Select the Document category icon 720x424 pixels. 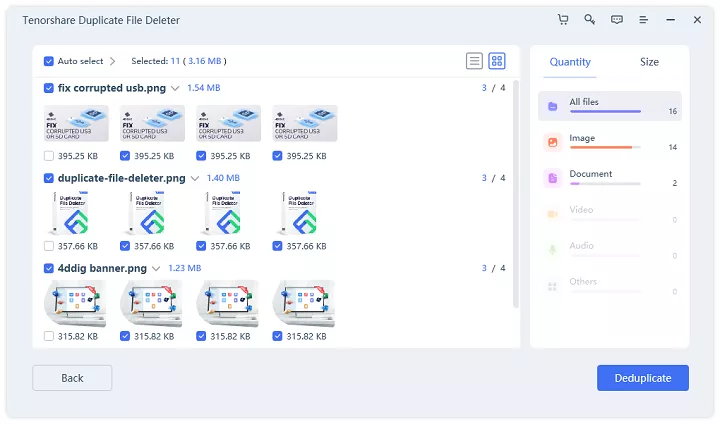coord(552,178)
